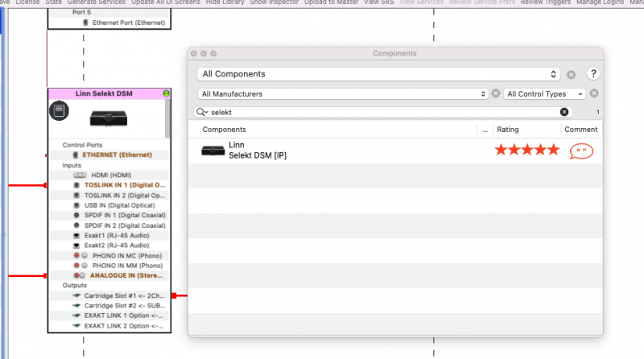Click View SRS in the toolbar

pyautogui.click(x=378, y=2)
